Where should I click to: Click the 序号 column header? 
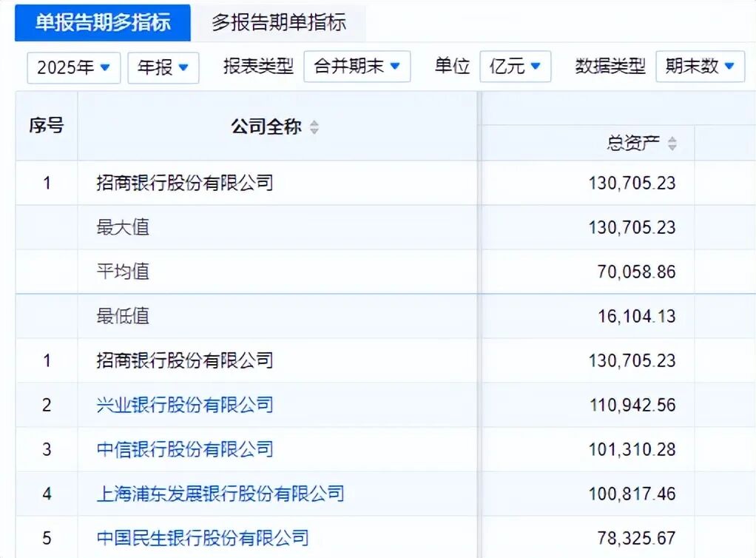coord(47,126)
